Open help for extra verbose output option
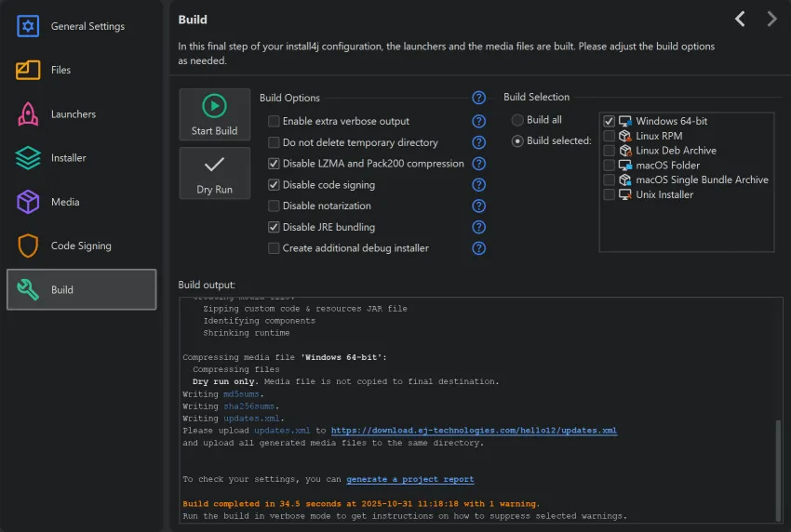 (478, 121)
